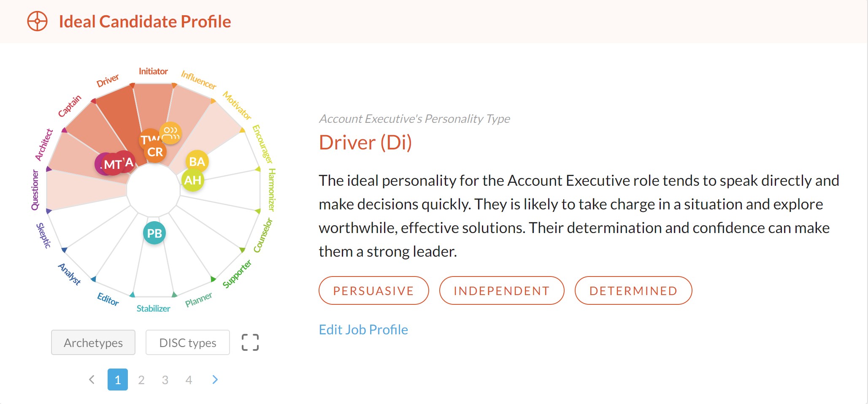The image size is (868, 404).
Task: Click the CR avatar bubble on the wheel
Action: [x=155, y=152]
